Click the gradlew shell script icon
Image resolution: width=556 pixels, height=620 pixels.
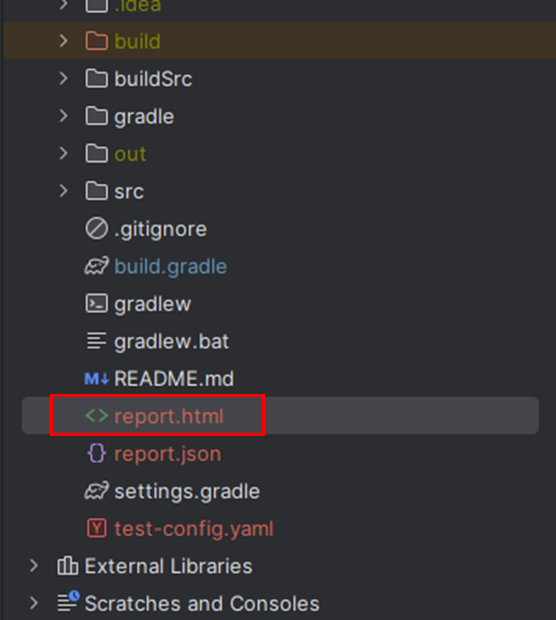click(x=96, y=303)
